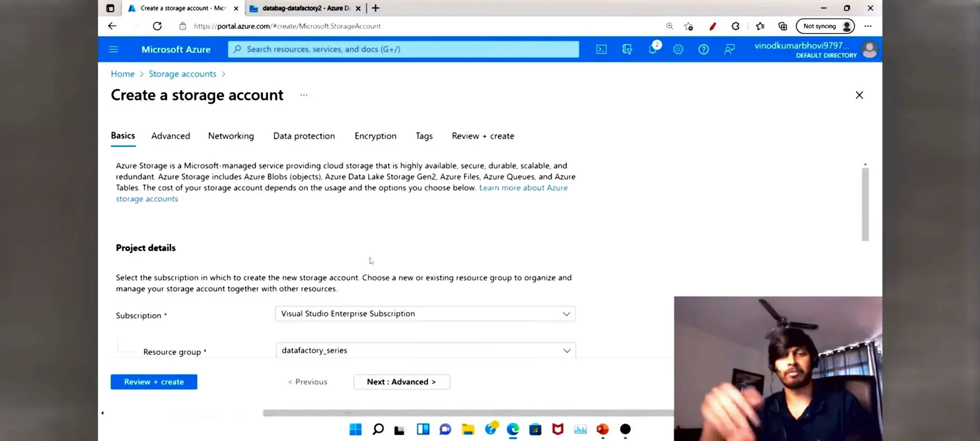The width and height of the screenshot is (980, 441).
Task: Open the blade ellipsis more options
Action: pyautogui.click(x=304, y=95)
